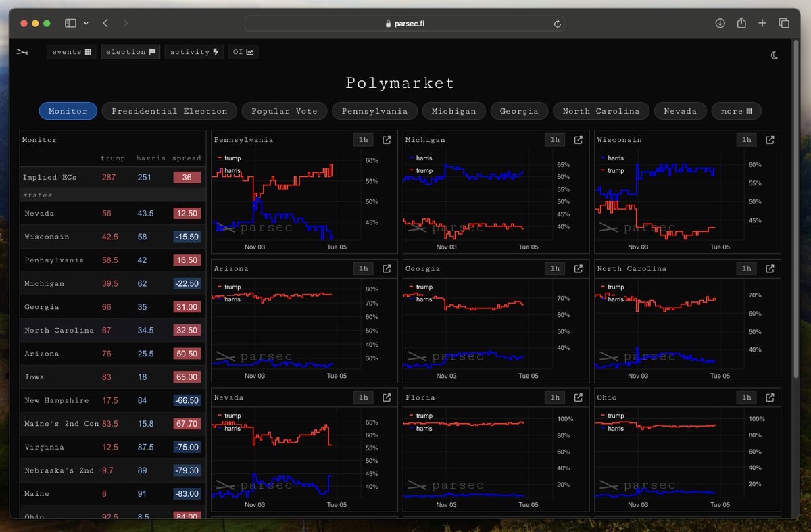
Task: Open the events view
Action: 72,52
